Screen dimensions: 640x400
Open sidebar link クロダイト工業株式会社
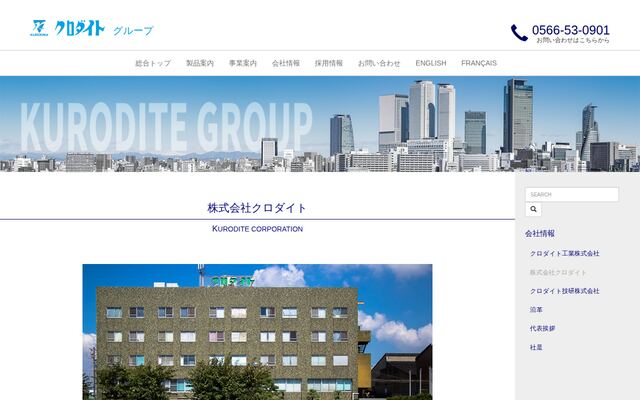(x=564, y=253)
